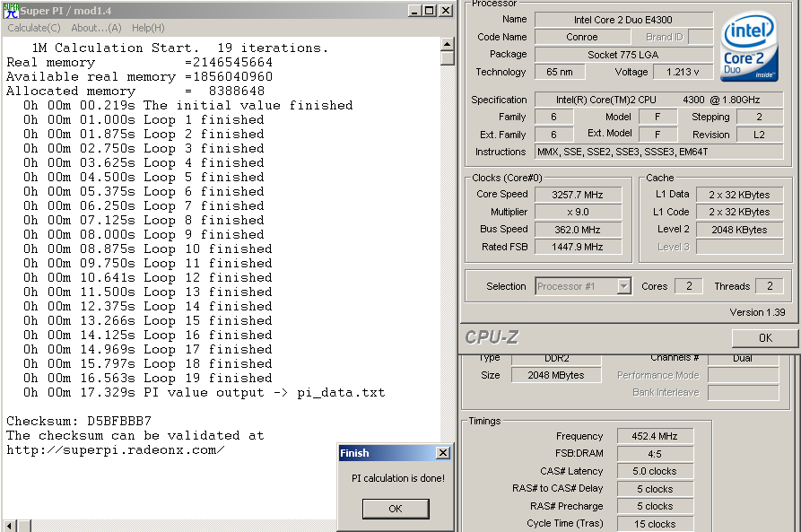Click the Loop 19 finished line

148,379
